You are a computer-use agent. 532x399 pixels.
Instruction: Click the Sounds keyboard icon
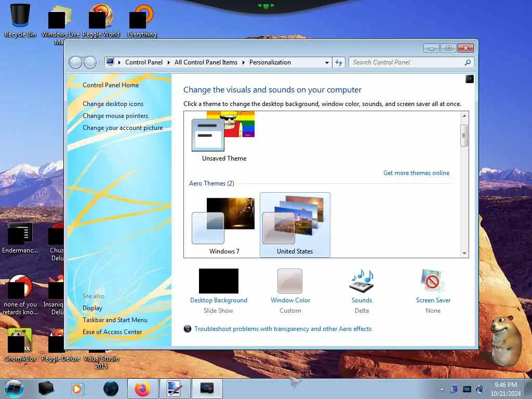pos(362,281)
